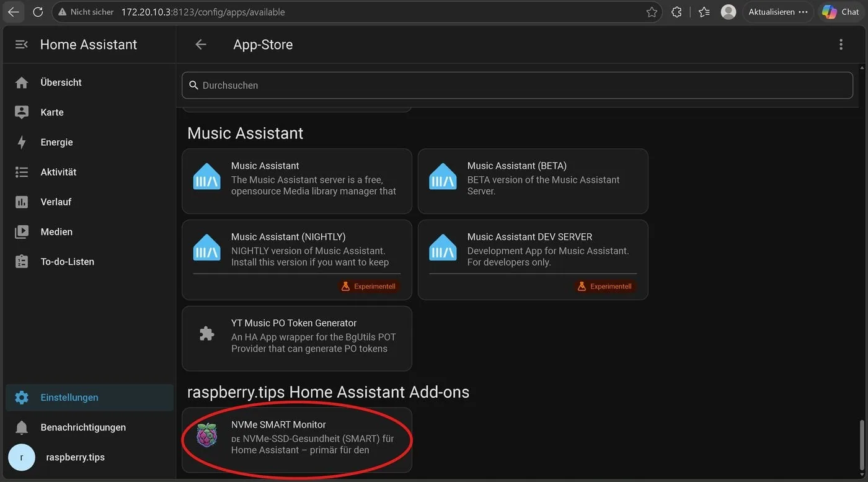Click the Karte map person icon
This screenshot has width=868, height=482.
coord(22,112)
